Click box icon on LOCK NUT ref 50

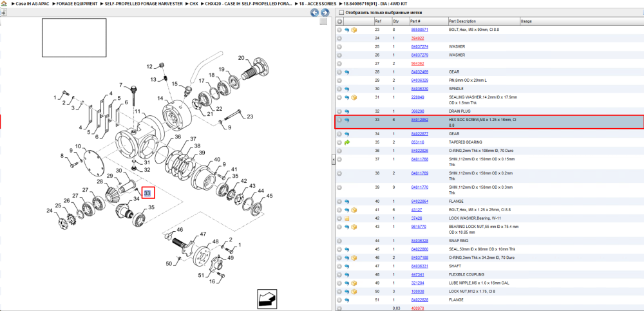(354, 291)
